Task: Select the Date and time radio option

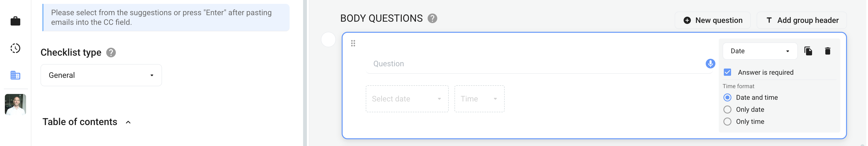Action: pos(727,97)
